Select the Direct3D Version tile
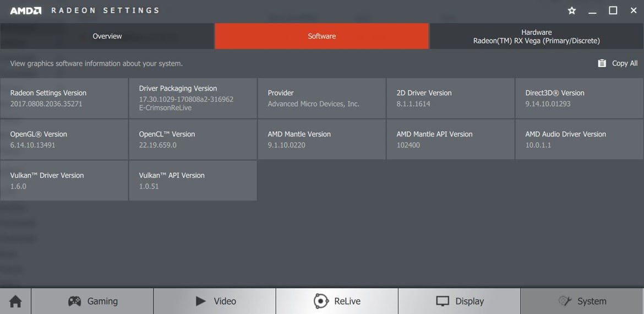The height and width of the screenshot is (314, 644). pos(579,98)
